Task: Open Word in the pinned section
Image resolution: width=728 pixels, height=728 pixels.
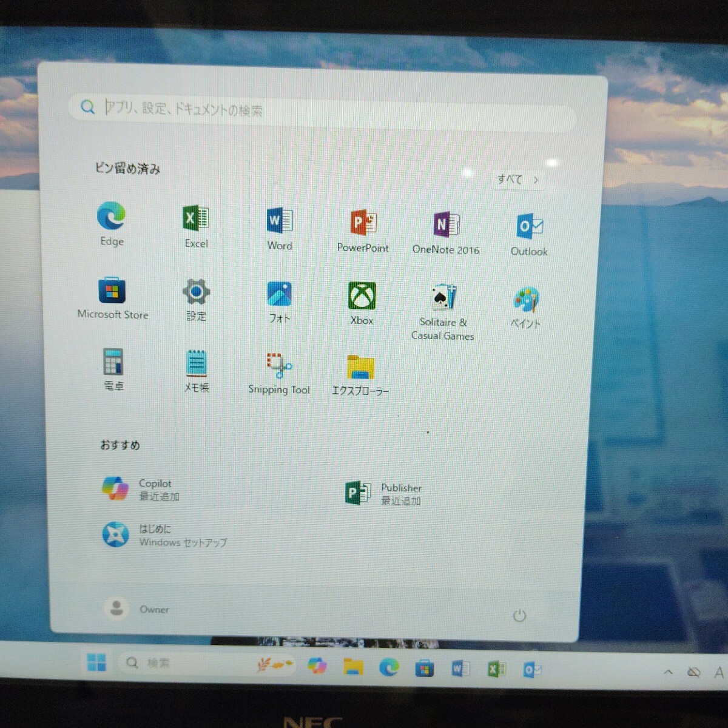Action: click(x=280, y=228)
